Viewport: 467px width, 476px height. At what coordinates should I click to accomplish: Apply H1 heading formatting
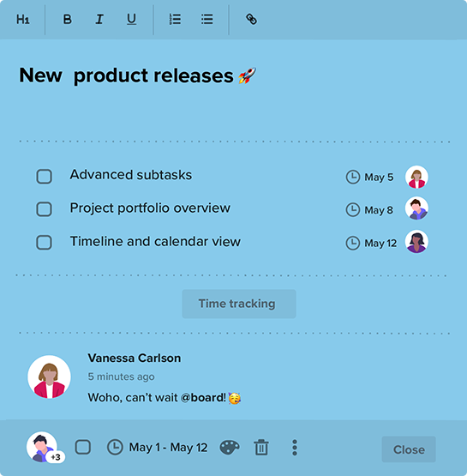(23, 20)
